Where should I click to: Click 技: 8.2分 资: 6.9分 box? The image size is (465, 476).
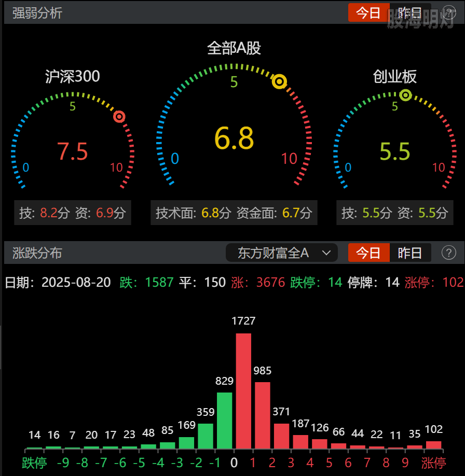(73, 213)
